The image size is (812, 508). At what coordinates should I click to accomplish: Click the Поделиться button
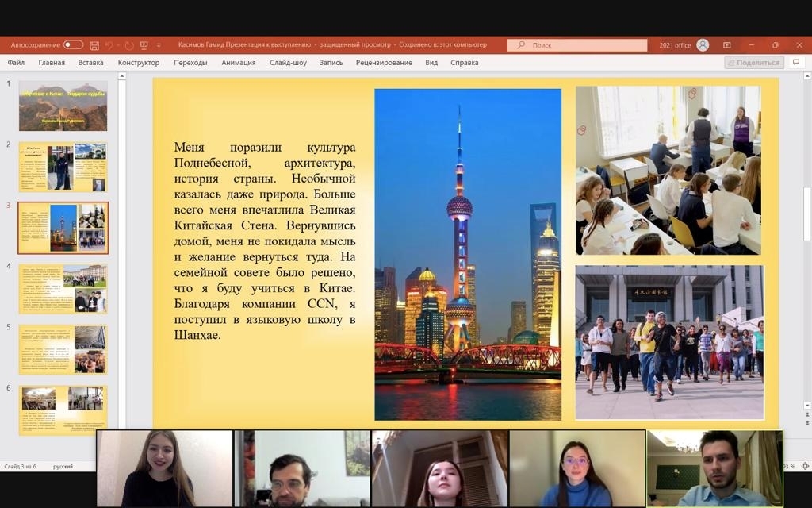click(x=754, y=62)
